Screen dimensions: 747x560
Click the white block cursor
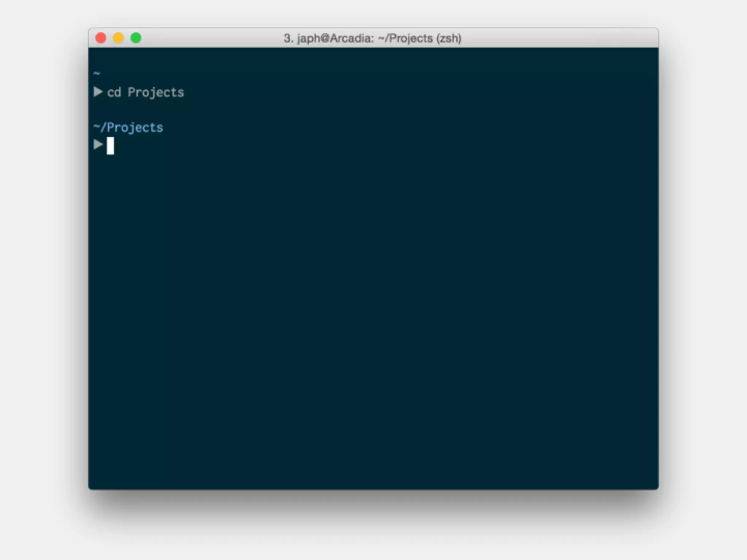110,146
